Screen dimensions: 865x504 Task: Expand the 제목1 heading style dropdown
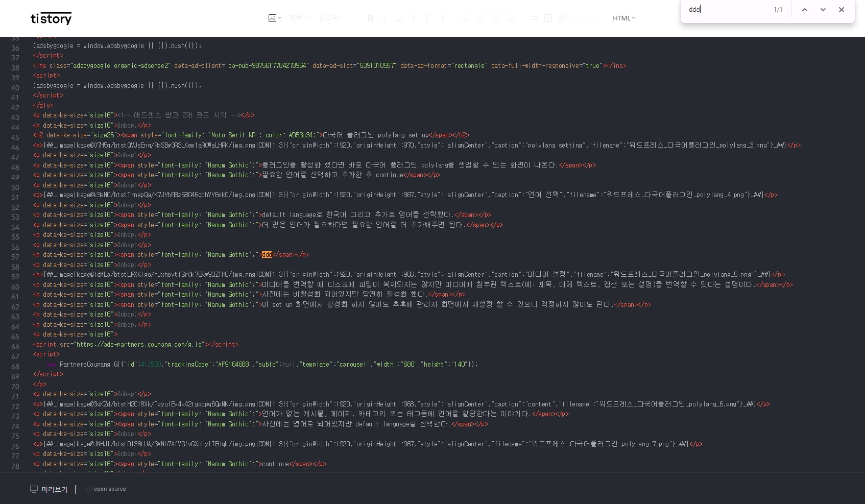(300, 18)
